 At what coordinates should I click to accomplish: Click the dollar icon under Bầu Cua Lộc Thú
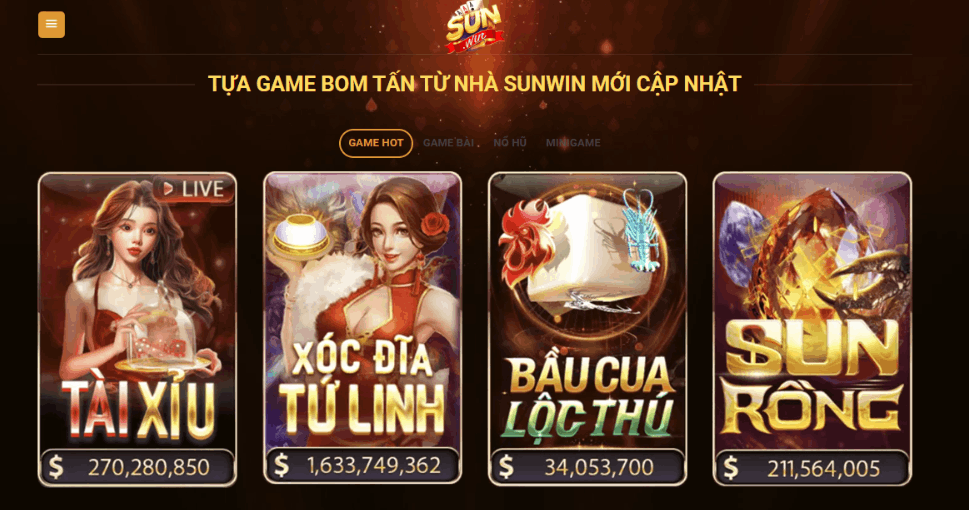pyautogui.click(x=506, y=467)
